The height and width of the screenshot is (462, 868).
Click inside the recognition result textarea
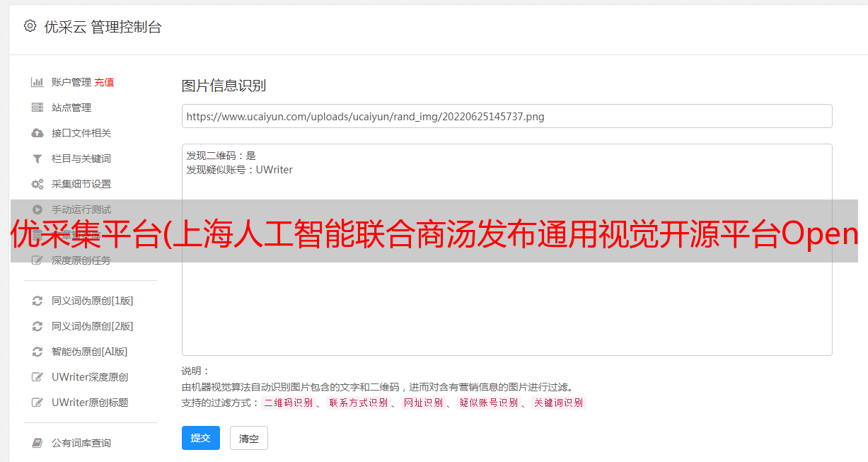pyautogui.click(x=507, y=250)
